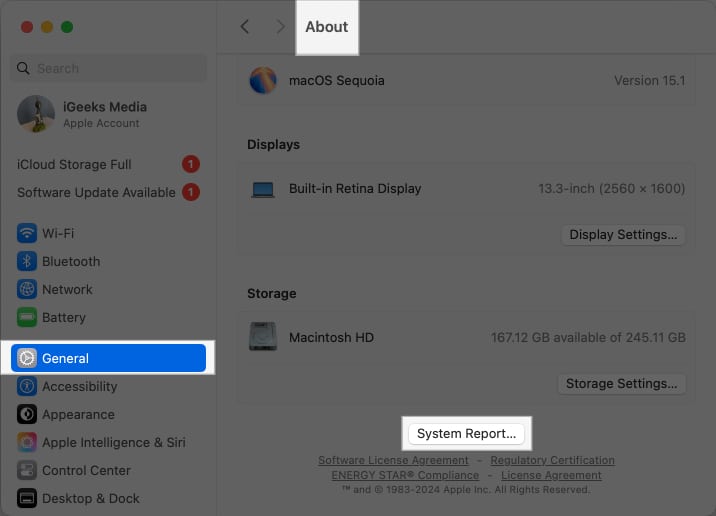This screenshot has width=716, height=516.
Task: Click the Software Update Available badge
Action: 191,192
